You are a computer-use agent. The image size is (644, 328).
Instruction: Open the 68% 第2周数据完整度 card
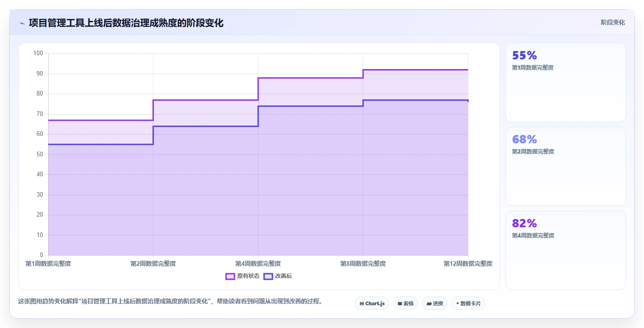pos(565,166)
